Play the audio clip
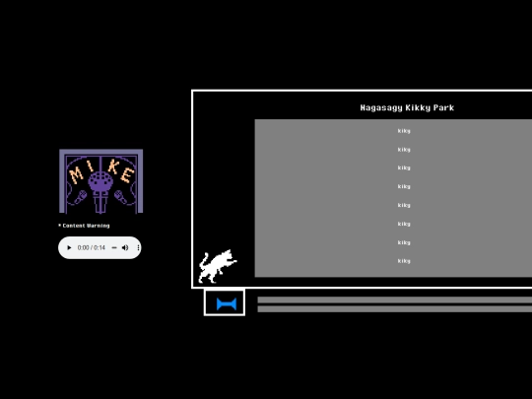532x399 pixels. (69, 247)
